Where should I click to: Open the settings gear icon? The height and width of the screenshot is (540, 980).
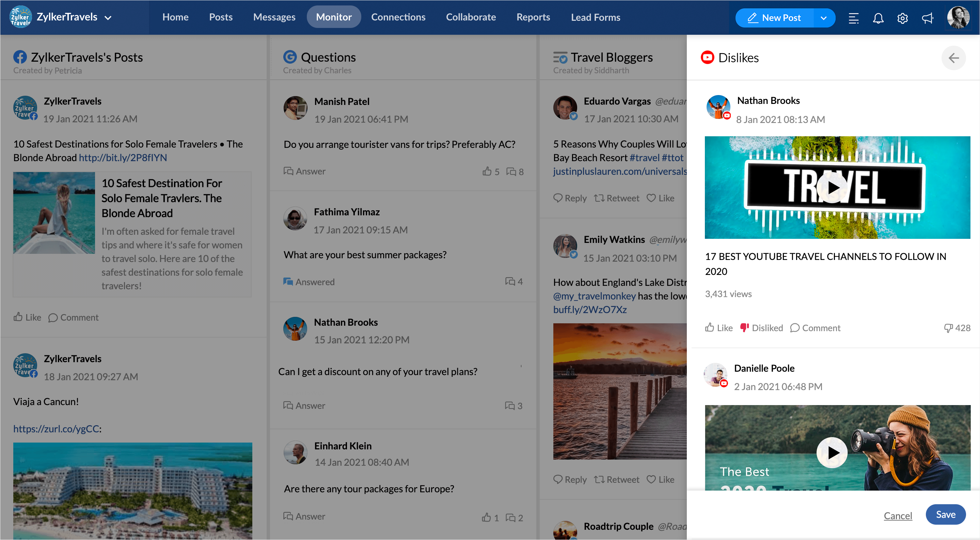(x=902, y=18)
